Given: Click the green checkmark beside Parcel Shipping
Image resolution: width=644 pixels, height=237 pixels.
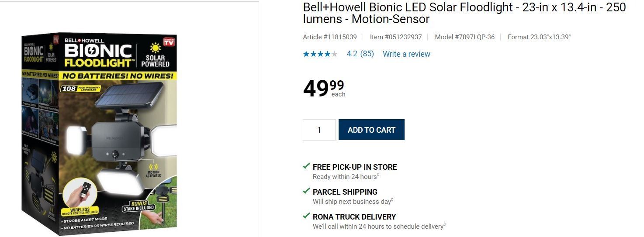Looking at the screenshot, I should pos(307,191).
